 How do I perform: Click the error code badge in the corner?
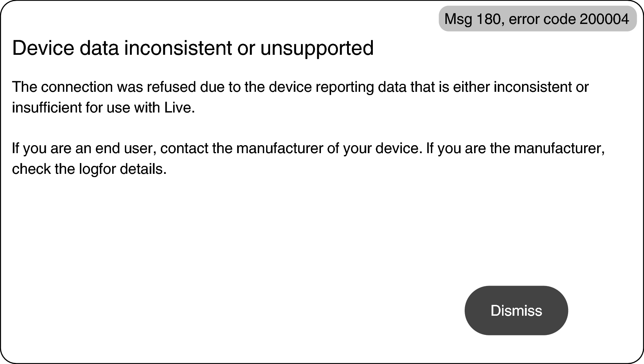tap(537, 19)
